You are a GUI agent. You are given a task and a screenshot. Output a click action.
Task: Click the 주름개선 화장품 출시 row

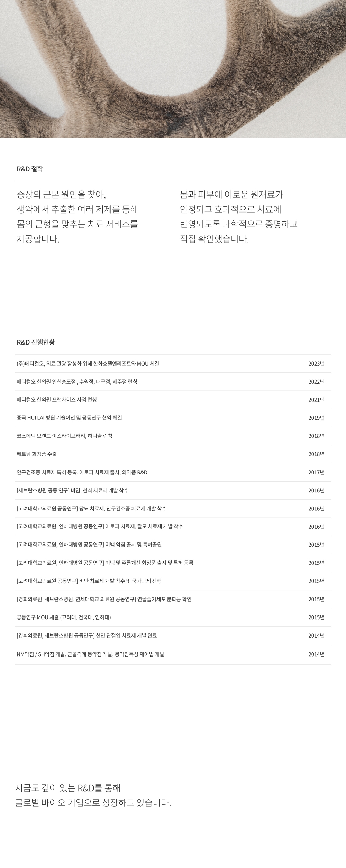tap(173, 563)
